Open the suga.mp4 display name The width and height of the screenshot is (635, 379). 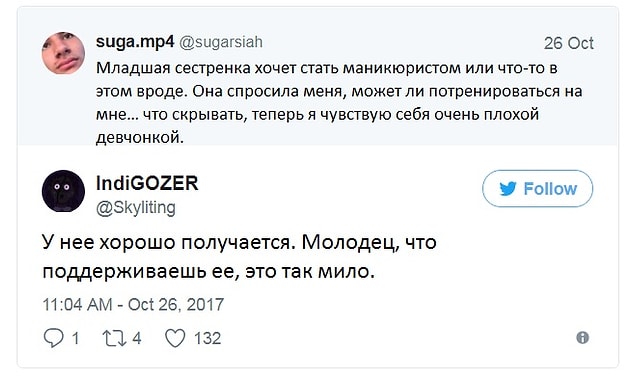(x=135, y=41)
